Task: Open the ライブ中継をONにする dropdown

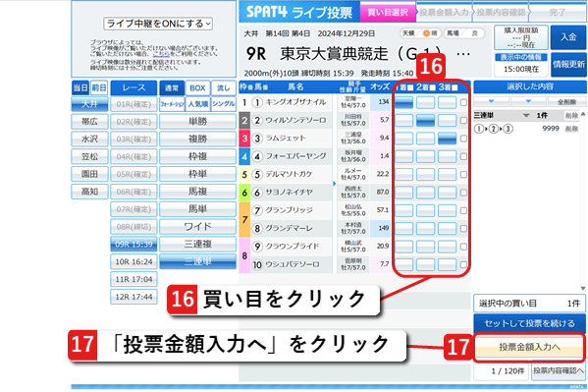Action: [x=158, y=24]
